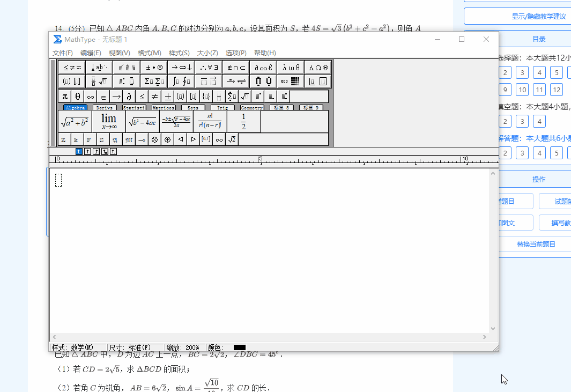571x392 pixels.
Task: Insert the circled times symbol in bottom bar
Action: (154, 139)
